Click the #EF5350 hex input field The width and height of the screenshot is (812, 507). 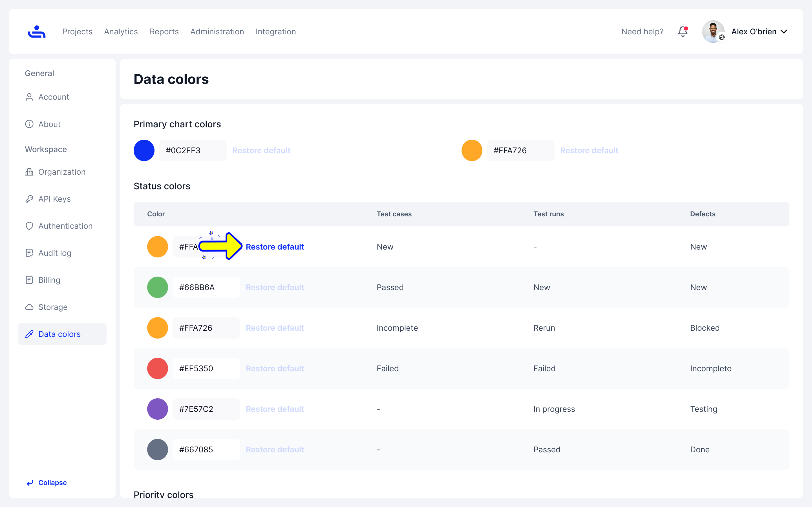tap(206, 368)
